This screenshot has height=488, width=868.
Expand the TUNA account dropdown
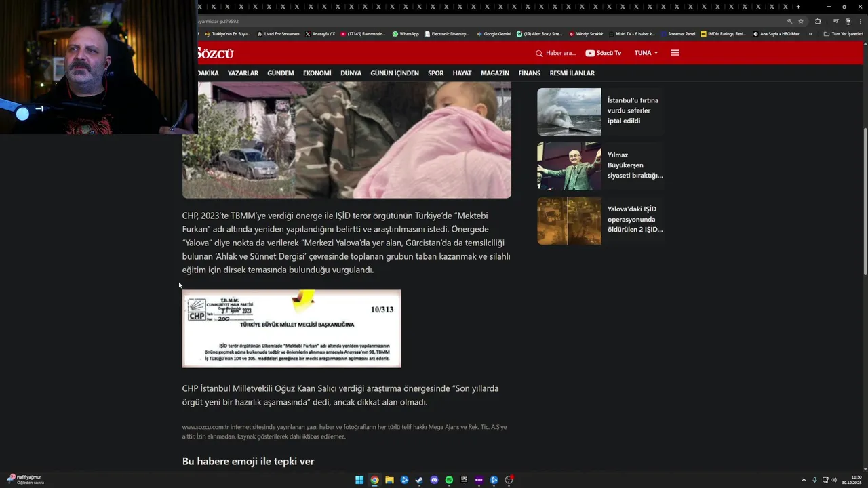(x=646, y=53)
